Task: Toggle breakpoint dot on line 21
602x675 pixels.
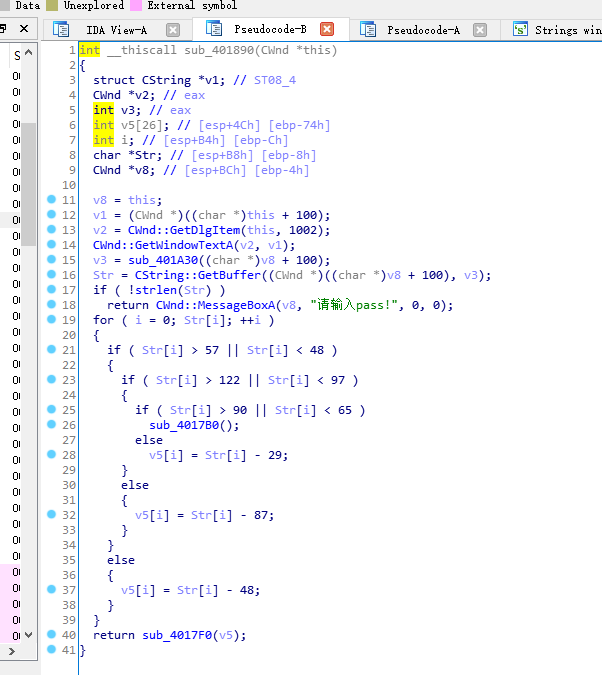Action: pyautogui.click(x=51, y=349)
